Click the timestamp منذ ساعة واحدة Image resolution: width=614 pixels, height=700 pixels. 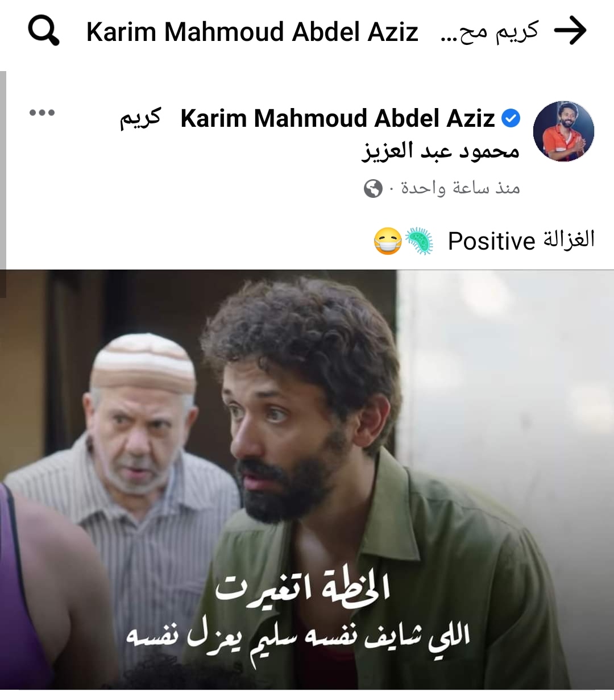(460, 188)
